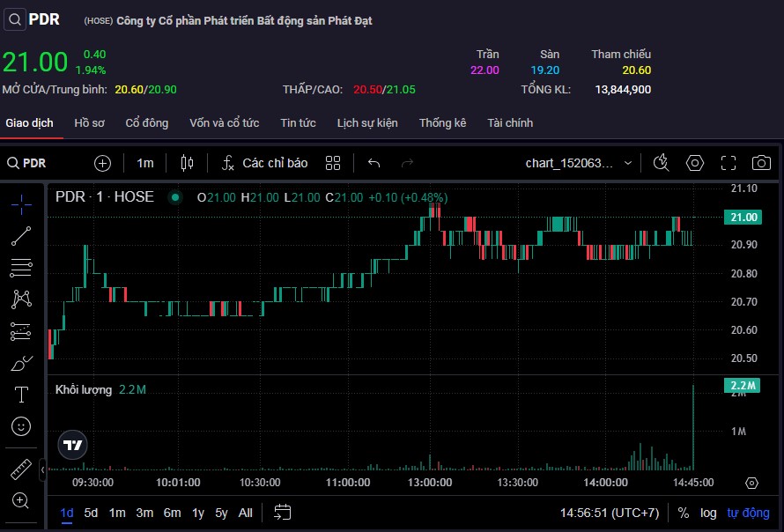Screen dimensions: 784x532
Task: Open chart settings hexagon icon
Action: [x=695, y=163]
